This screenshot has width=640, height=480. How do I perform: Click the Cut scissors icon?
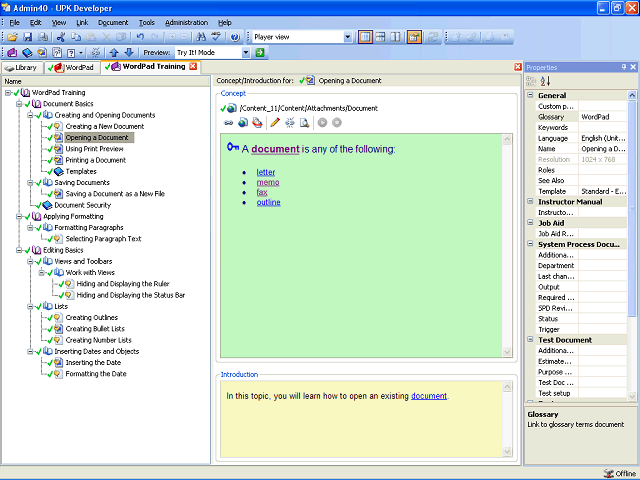click(61, 37)
